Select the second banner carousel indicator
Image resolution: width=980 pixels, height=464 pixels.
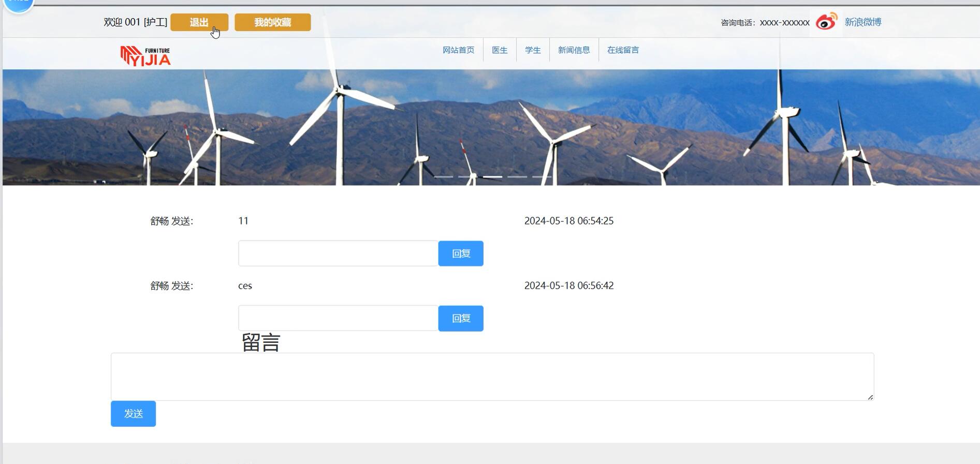click(x=468, y=177)
